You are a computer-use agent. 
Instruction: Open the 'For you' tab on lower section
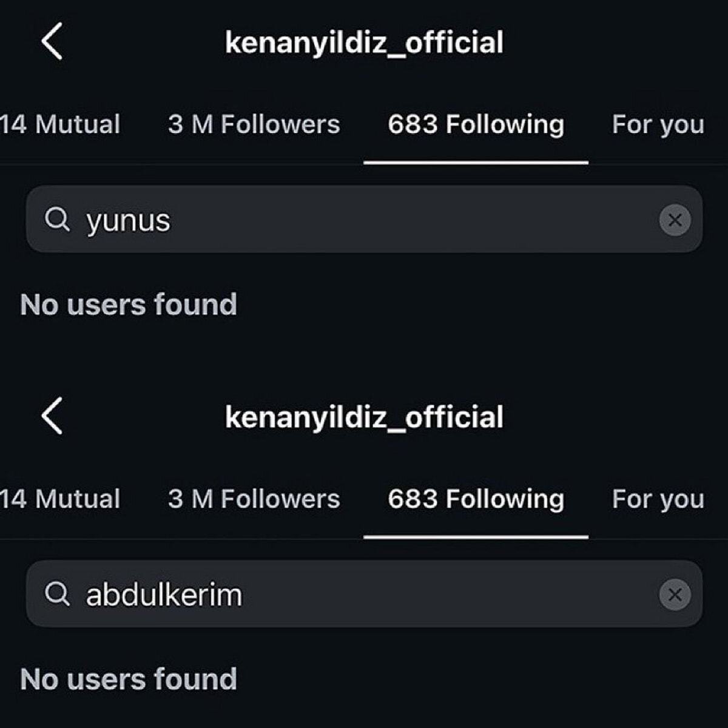click(x=658, y=499)
